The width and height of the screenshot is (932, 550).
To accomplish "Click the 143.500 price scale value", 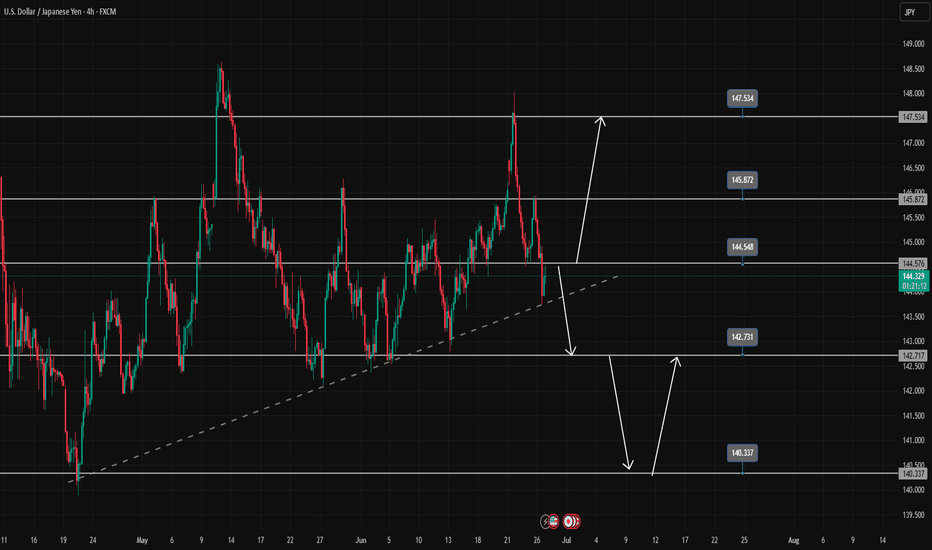I will pyautogui.click(x=914, y=317).
